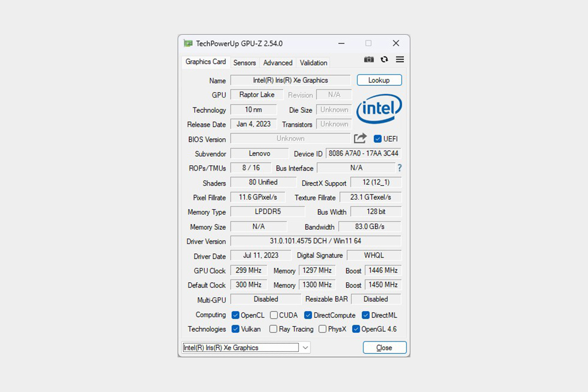The width and height of the screenshot is (588, 392).
Task: Take a screenshot with the camera icon
Action: [369, 59]
